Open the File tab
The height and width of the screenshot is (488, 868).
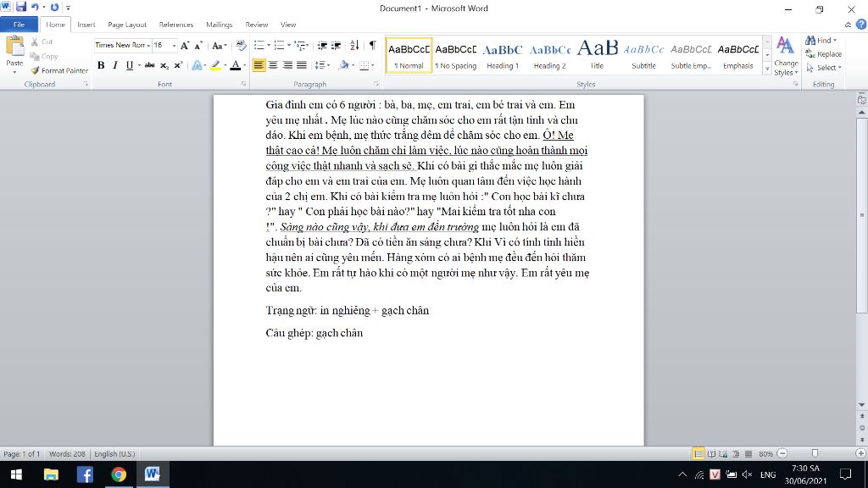[x=19, y=25]
